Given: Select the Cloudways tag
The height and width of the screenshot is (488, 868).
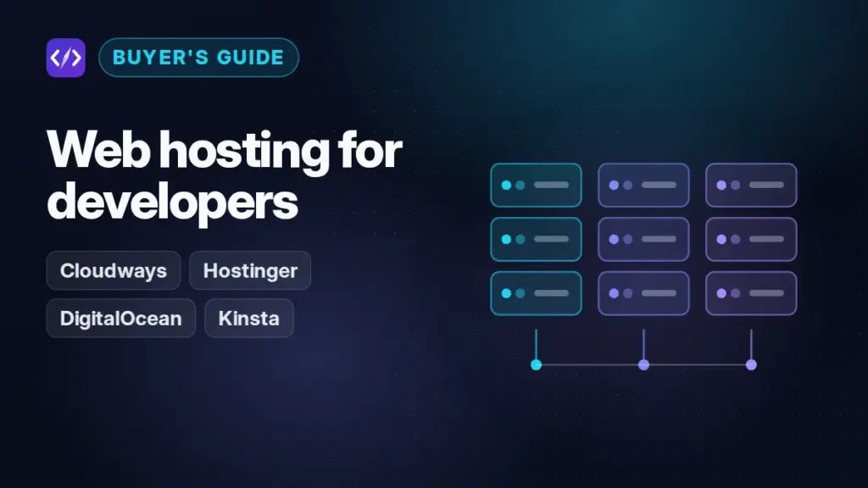Looking at the screenshot, I should pyautogui.click(x=114, y=270).
